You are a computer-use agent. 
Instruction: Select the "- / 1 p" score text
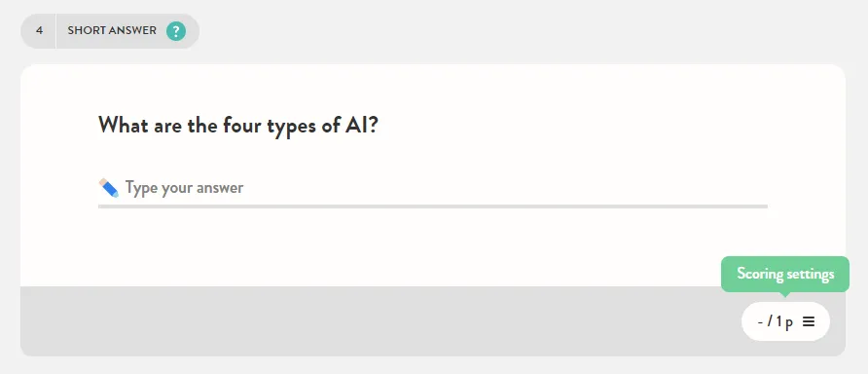coord(776,321)
